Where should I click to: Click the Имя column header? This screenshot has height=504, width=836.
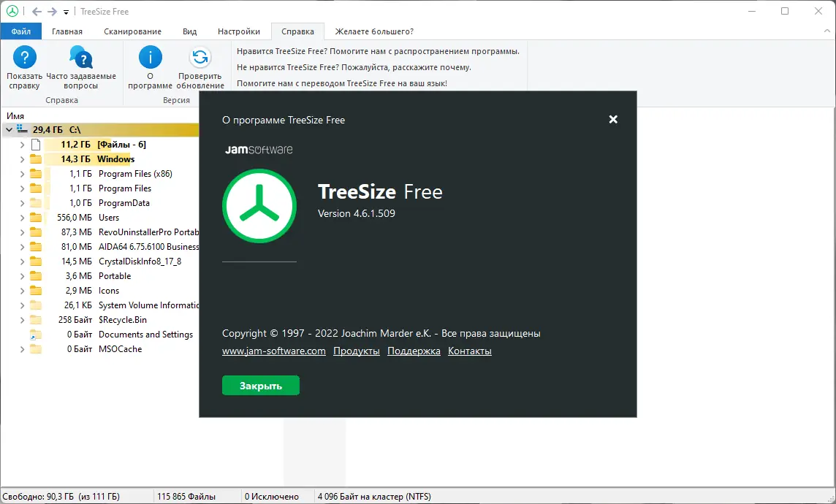click(x=15, y=115)
